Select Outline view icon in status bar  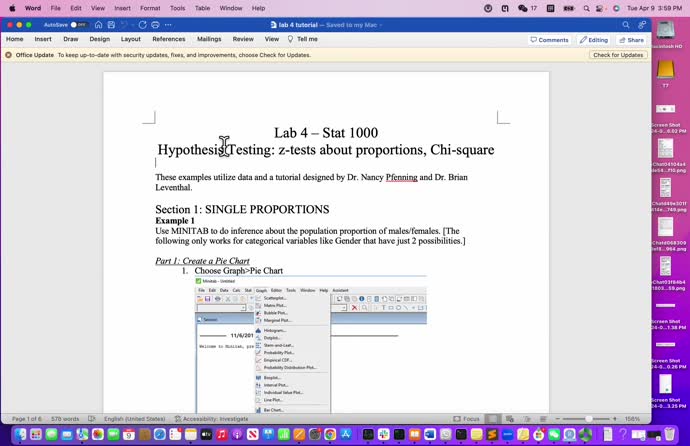[527, 419]
